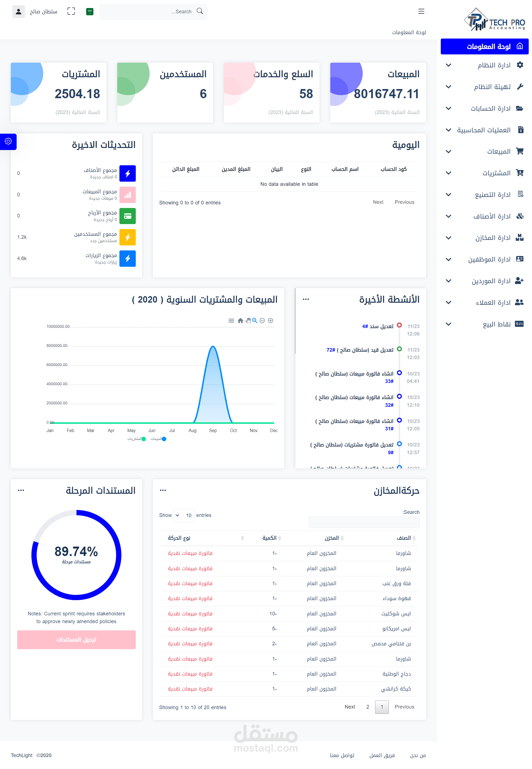Click مجموع الأصناف blue bolt icon
Viewport: 532px width, 769px height.
128,174
